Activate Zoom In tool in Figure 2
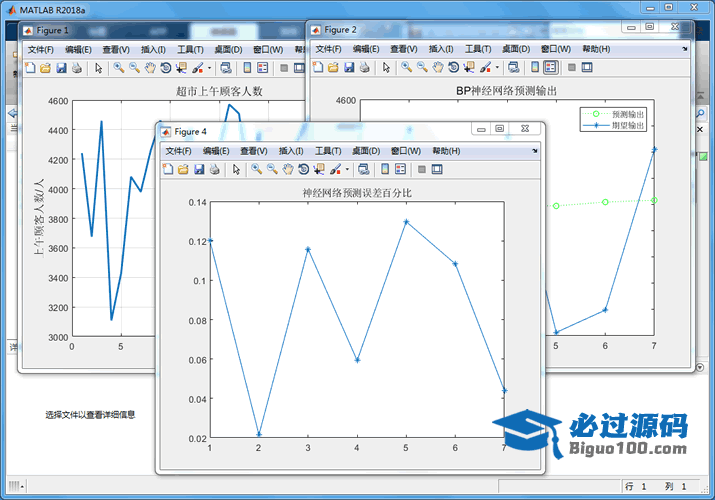 pyautogui.click(x=407, y=67)
